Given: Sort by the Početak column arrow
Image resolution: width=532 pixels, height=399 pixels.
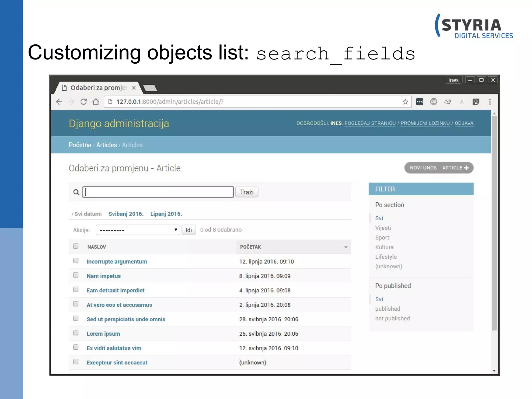Looking at the screenshot, I should point(346,247).
